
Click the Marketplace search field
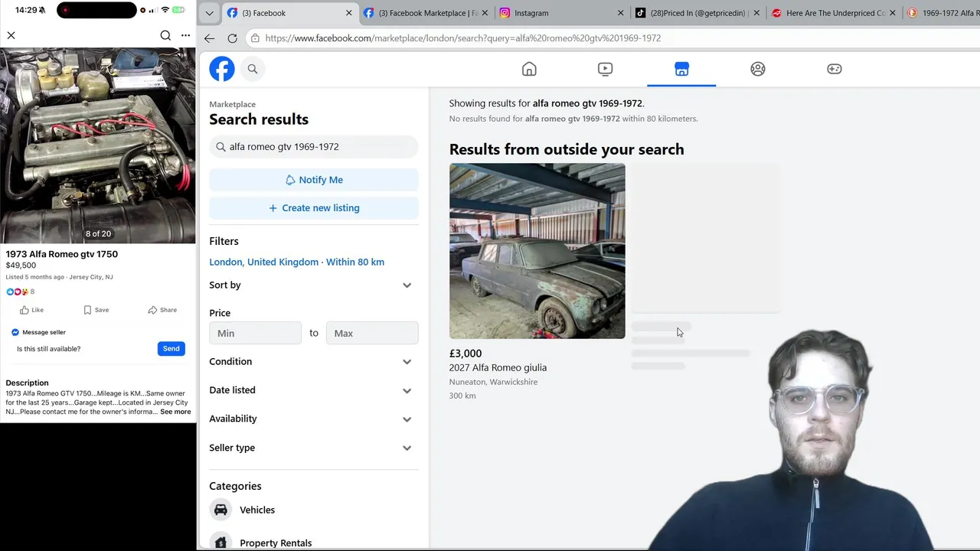[x=314, y=146]
